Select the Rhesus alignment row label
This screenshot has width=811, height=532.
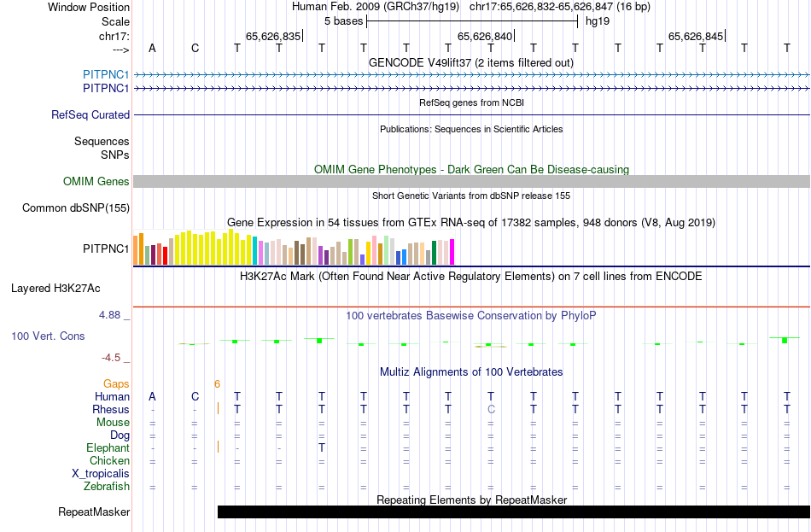[x=111, y=409]
